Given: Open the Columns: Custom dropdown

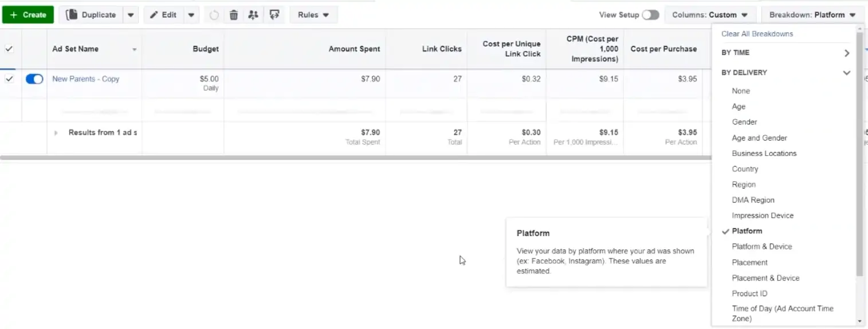Looking at the screenshot, I should (710, 15).
